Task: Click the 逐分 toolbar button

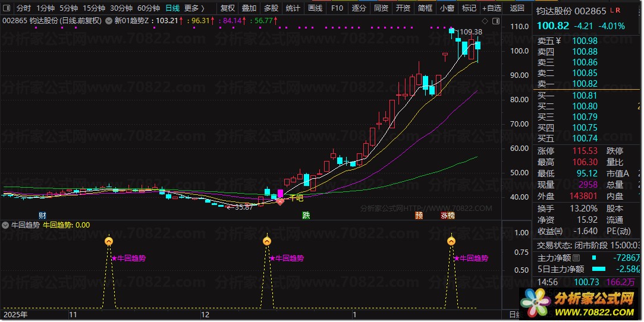Action: coord(359,8)
